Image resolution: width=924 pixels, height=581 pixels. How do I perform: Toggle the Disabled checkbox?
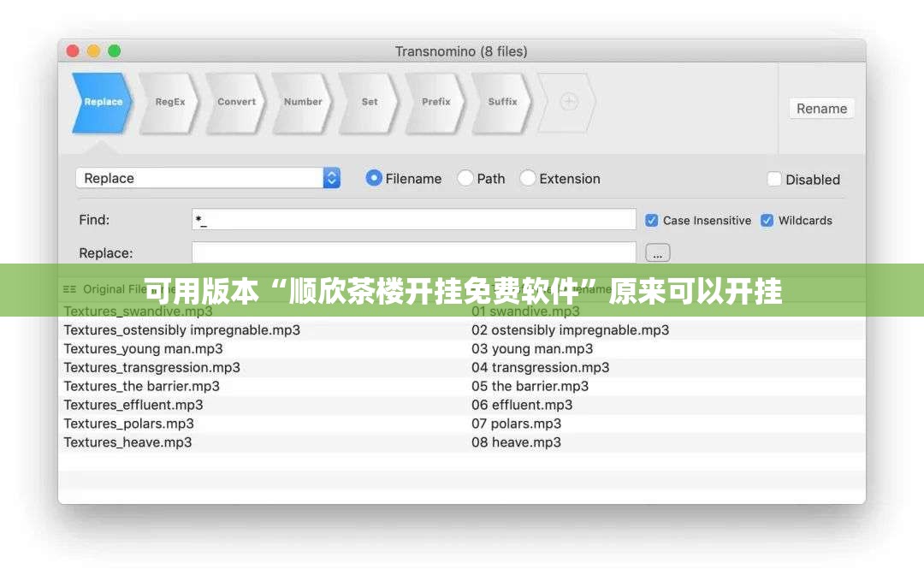point(774,179)
